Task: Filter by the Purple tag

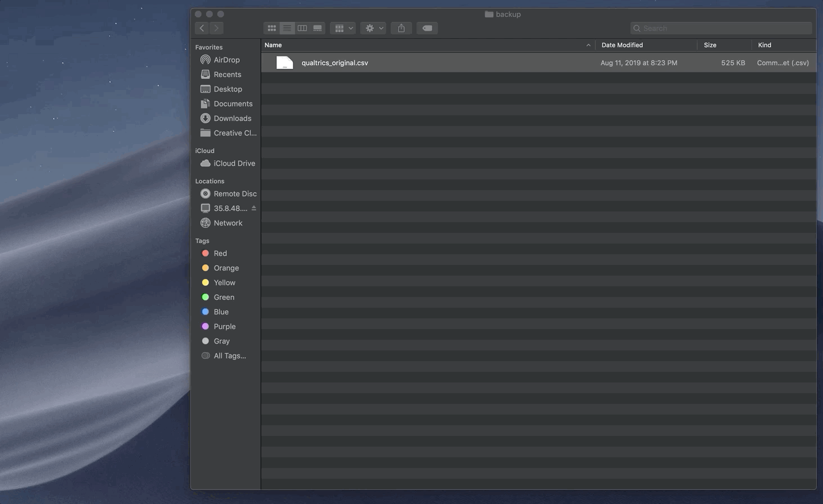Action: (224, 326)
